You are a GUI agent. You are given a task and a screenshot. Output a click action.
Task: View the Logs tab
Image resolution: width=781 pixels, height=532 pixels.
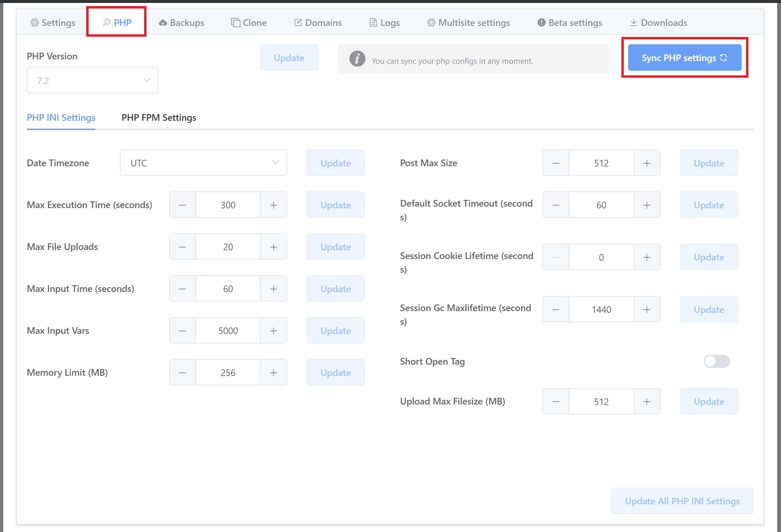(x=384, y=22)
